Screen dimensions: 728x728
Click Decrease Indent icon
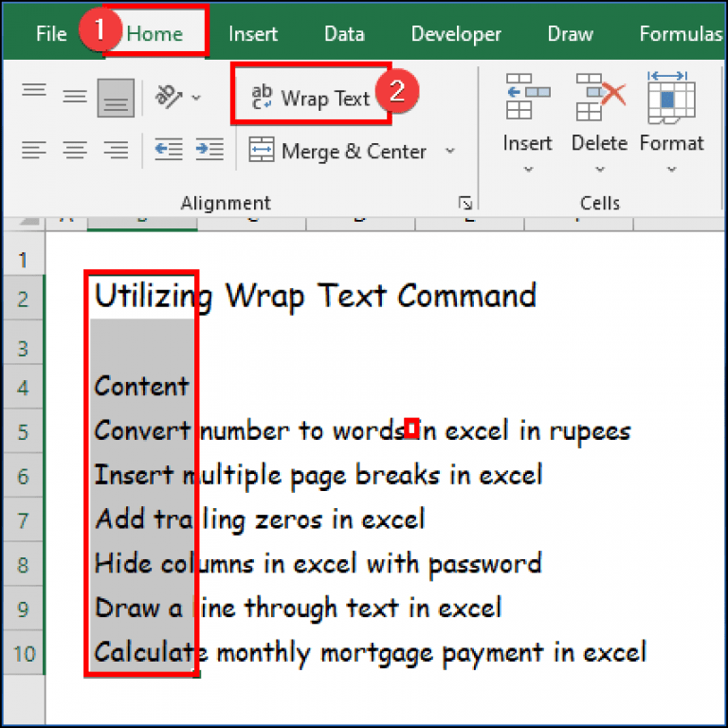pyautogui.click(x=169, y=150)
